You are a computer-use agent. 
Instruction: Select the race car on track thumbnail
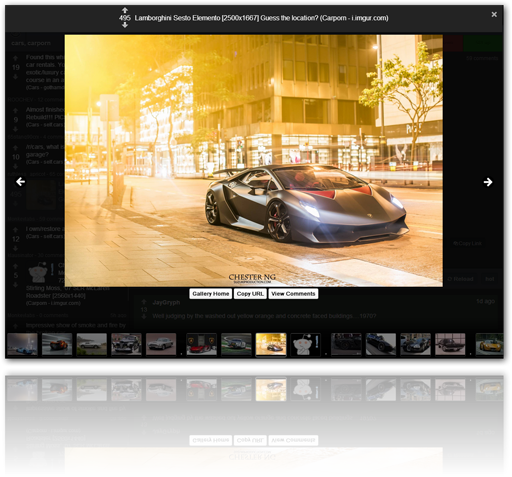point(236,344)
